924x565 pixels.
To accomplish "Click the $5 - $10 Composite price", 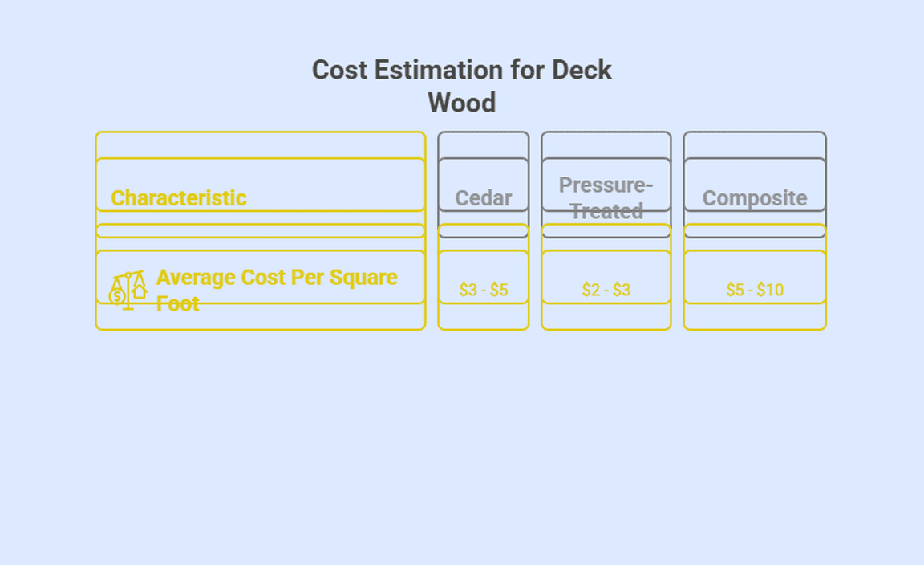I will pos(754,290).
